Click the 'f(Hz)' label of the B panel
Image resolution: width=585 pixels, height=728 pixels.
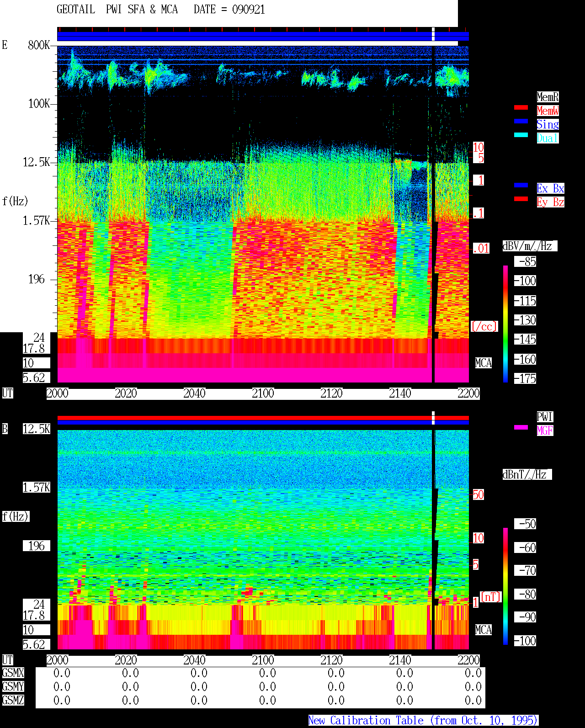coord(15,516)
